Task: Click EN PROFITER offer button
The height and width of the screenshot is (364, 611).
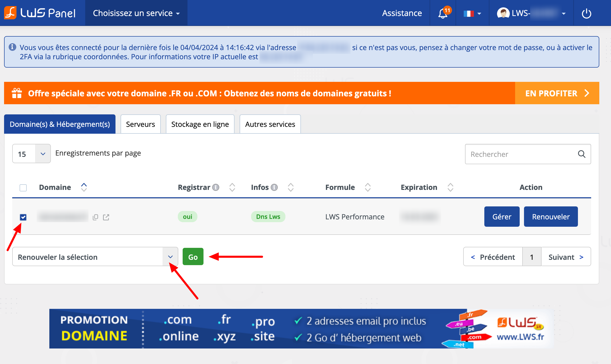Action: 557,93
